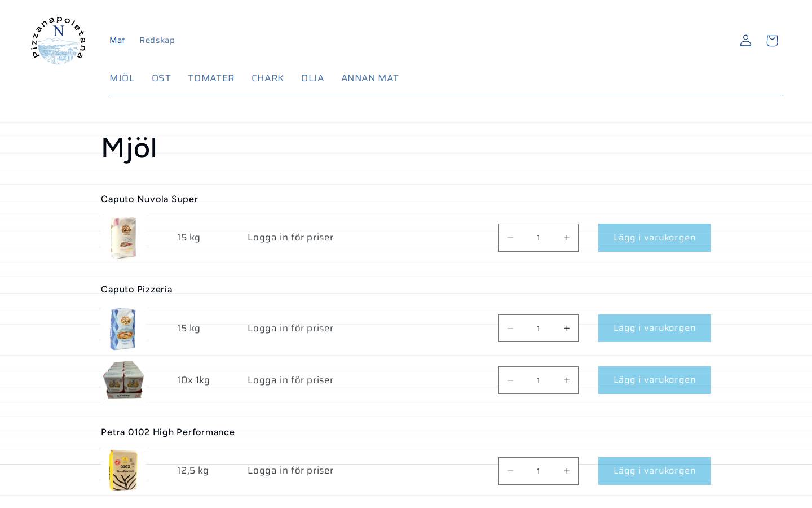Click quantity field for Petra 0102
Viewport: 812px width, 508px height.
(x=539, y=471)
